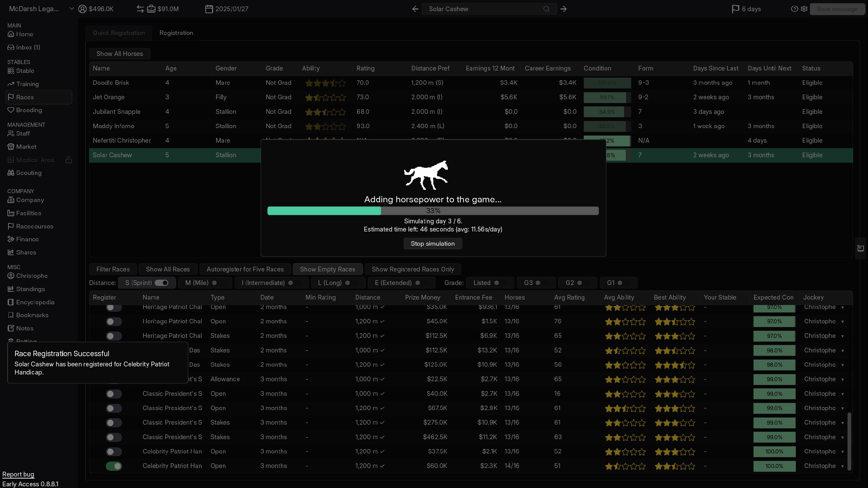868x488 pixels.
Task: Open the help question mark icon
Action: click(x=794, y=9)
